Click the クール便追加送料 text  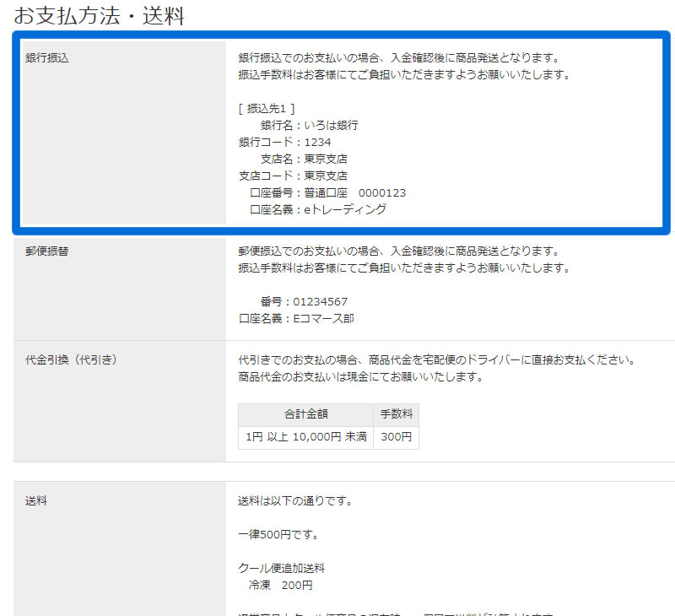(281, 569)
